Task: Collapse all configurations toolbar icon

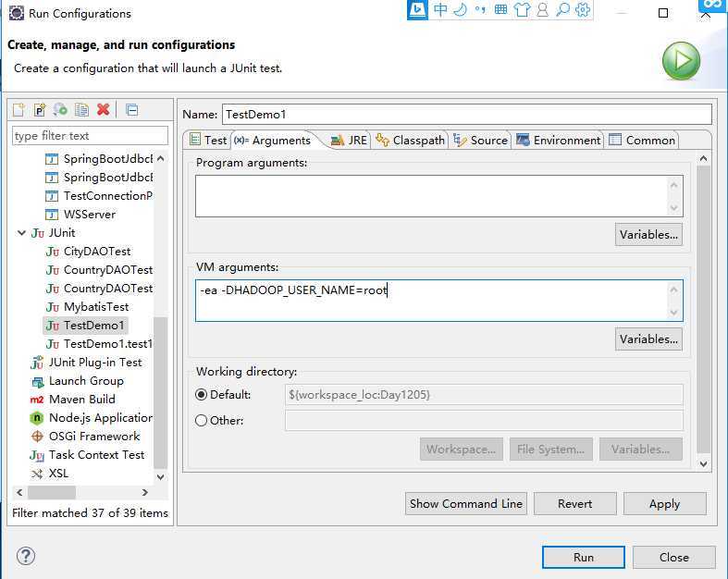Action: click(132, 110)
